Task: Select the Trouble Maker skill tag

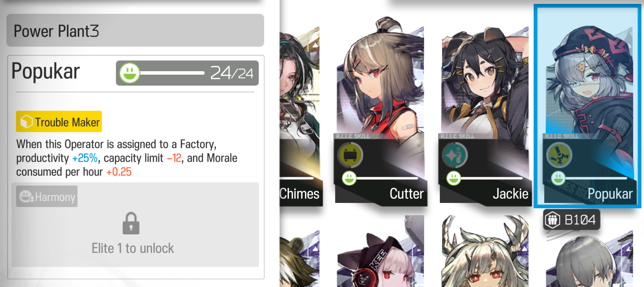Action: 59,121
